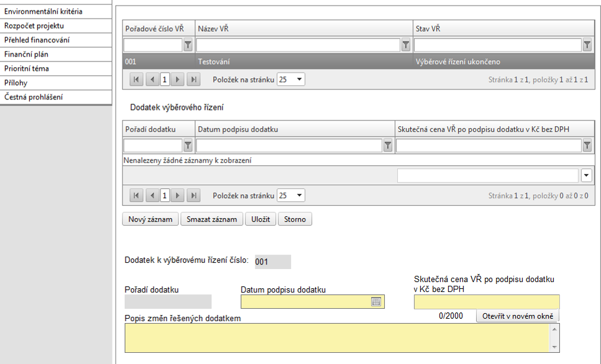Click page number box in Dodatek table pager
The image size is (601, 364).
click(165, 196)
